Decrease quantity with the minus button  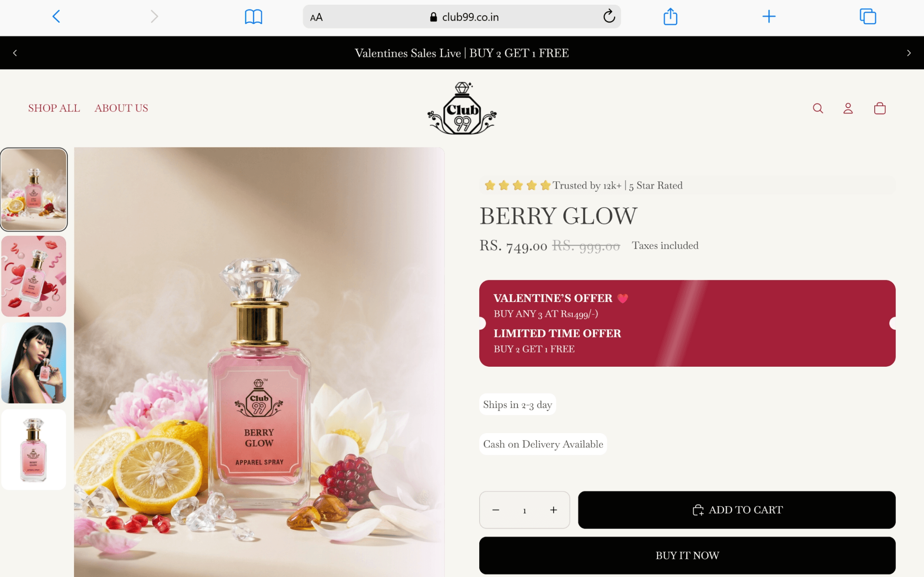(x=496, y=510)
